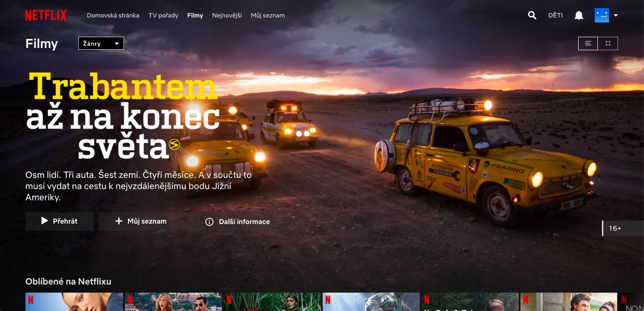Open the fifth thumbnail in Oblíbené row

pos(470,302)
